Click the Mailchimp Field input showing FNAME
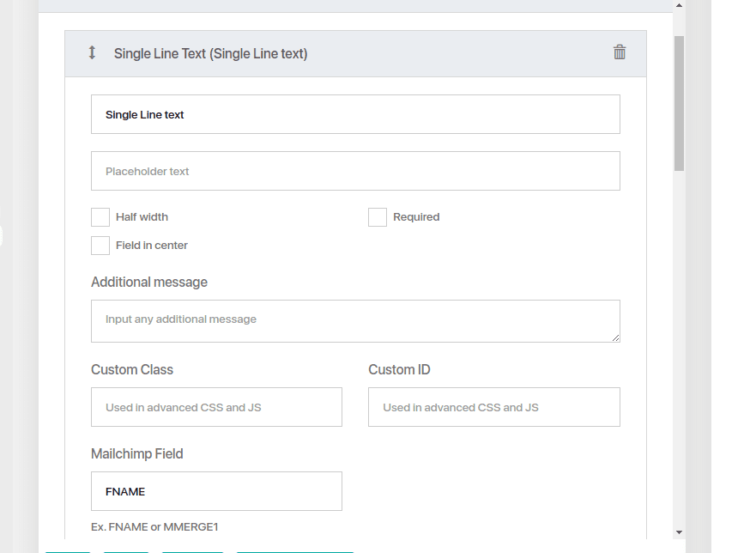 click(x=216, y=491)
